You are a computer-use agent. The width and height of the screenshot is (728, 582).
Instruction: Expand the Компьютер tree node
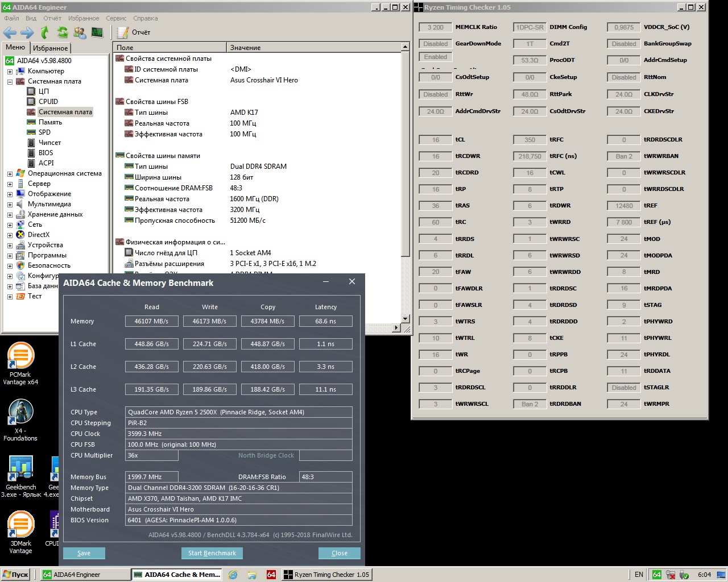(x=10, y=72)
